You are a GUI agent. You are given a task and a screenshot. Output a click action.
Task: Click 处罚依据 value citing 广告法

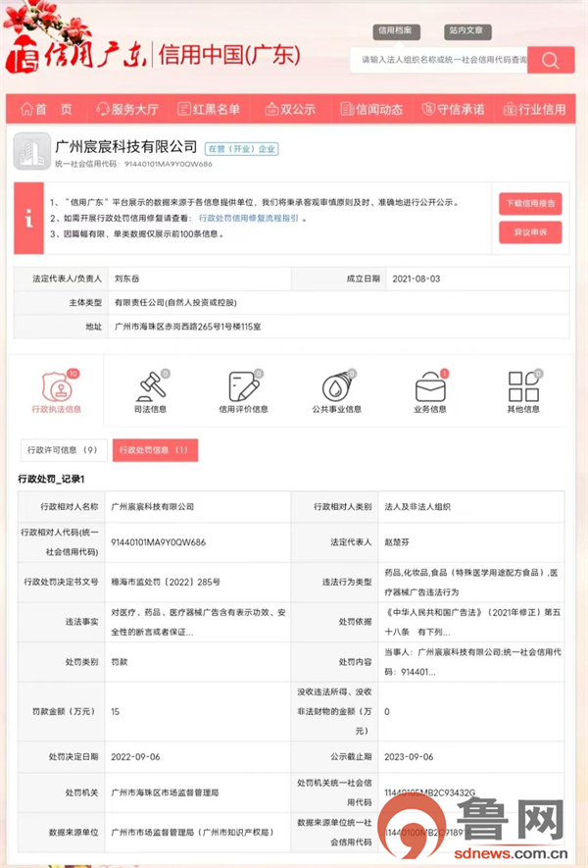pyautogui.click(x=472, y=622)
